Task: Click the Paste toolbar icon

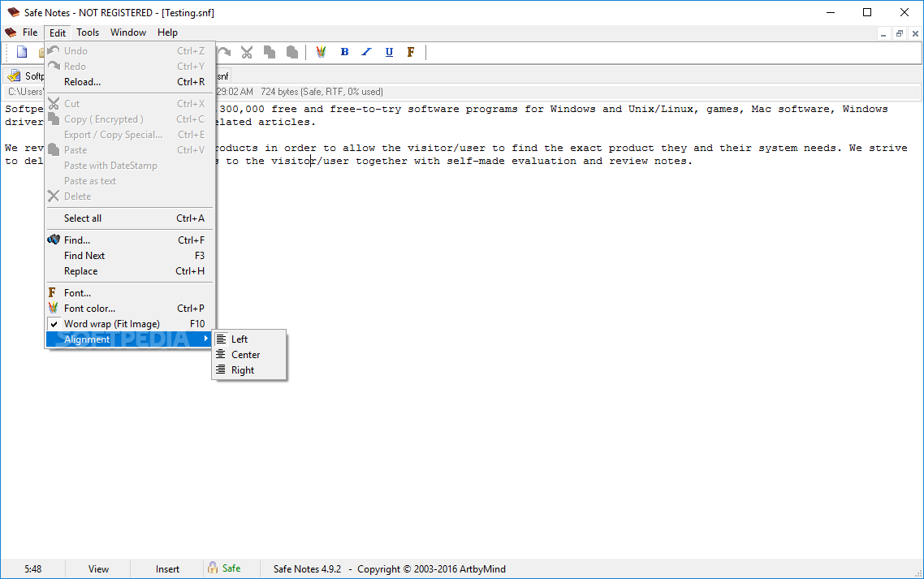Action: (x=291, y=53)
